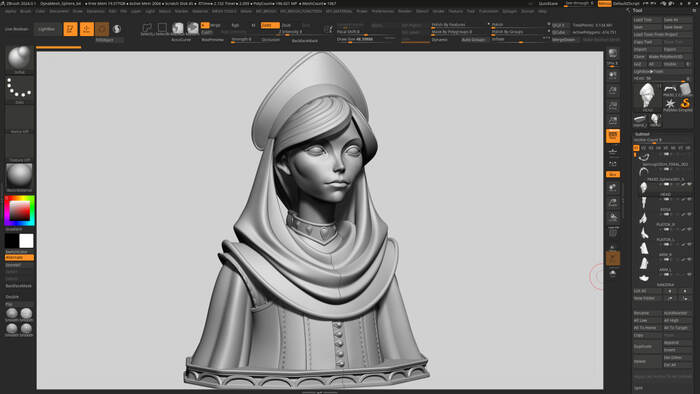Open the Dots stroke type selector

(x=19, y=89)
